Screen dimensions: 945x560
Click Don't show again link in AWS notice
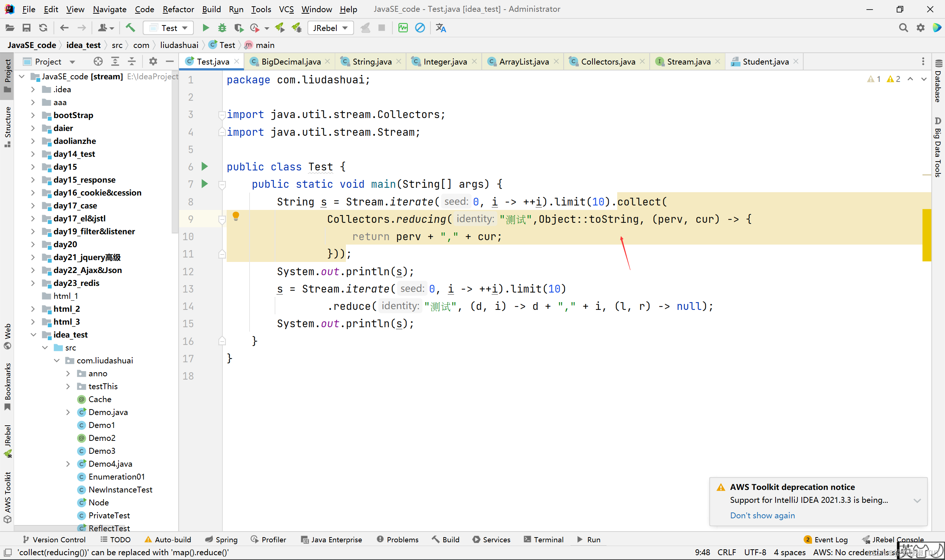click(x=762, y=515)
